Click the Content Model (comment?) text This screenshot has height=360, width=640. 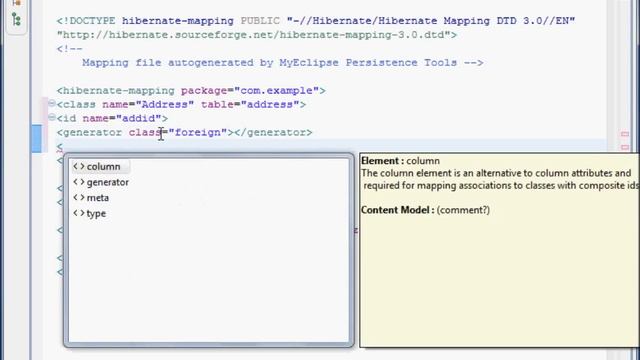pos(425,210)
